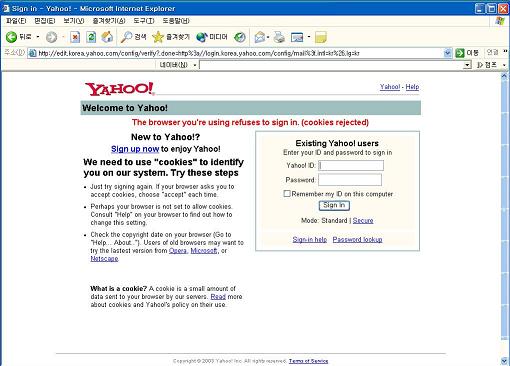Viewport: 510px width, 366px height.
Task: Open the 편집(E) Edit menu
Action: pos(45,21)
